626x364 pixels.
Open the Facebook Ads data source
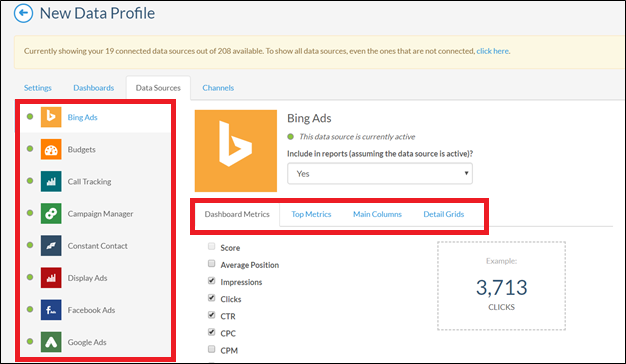click(91, 310)
